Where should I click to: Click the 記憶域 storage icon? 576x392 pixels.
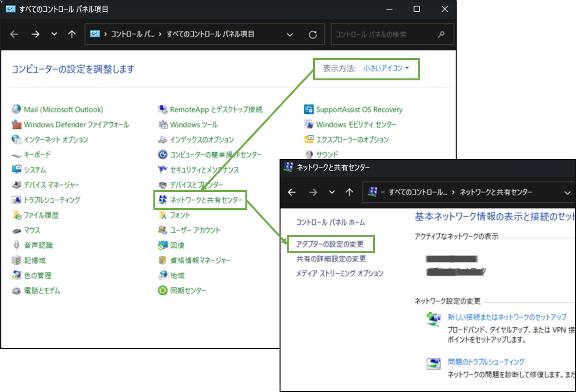tap(16, 260)
